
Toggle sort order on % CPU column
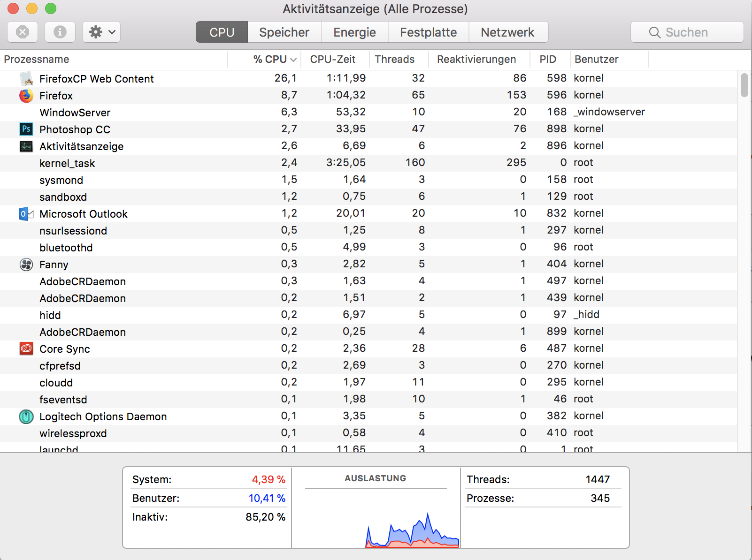(x=264, y=60)
